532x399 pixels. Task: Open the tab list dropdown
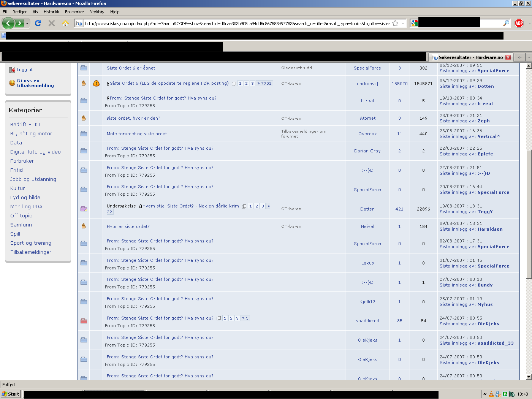[529, 57]
